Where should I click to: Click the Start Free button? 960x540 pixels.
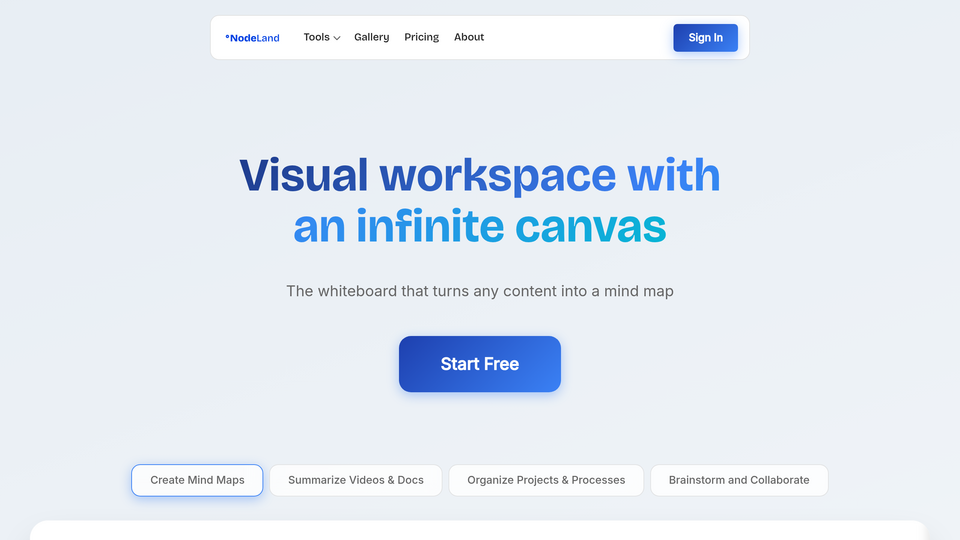point(480,364)
